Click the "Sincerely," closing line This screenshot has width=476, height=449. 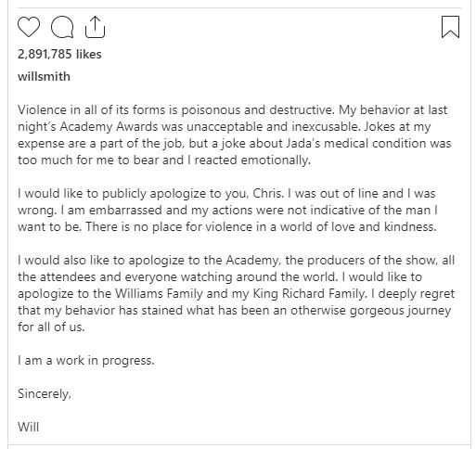point(45,393)
